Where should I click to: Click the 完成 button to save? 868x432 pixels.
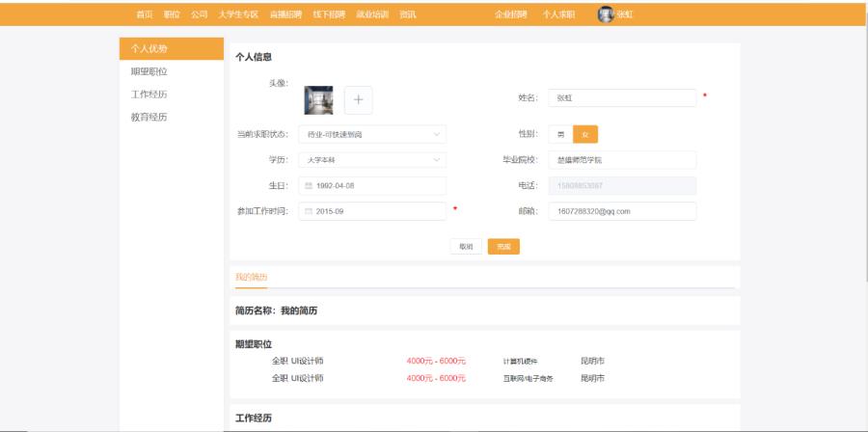503,247
